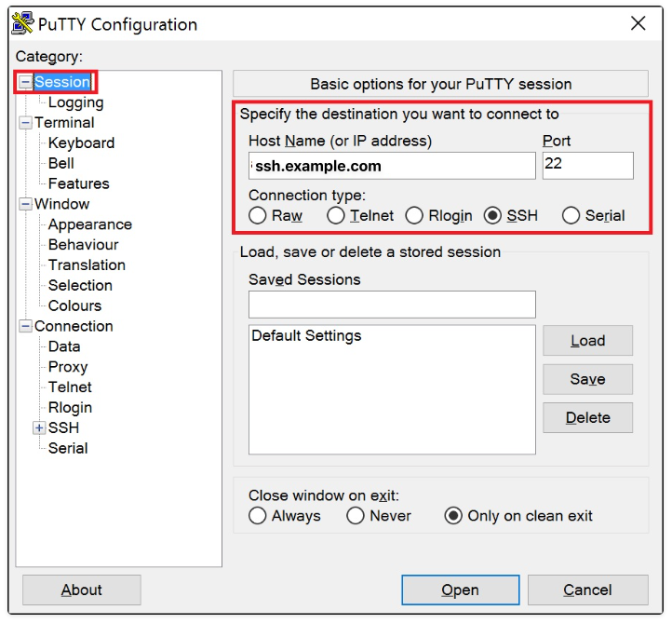Select the Raw connection type
The width and height of the screenshot is (672, 624).
[258, 216]
